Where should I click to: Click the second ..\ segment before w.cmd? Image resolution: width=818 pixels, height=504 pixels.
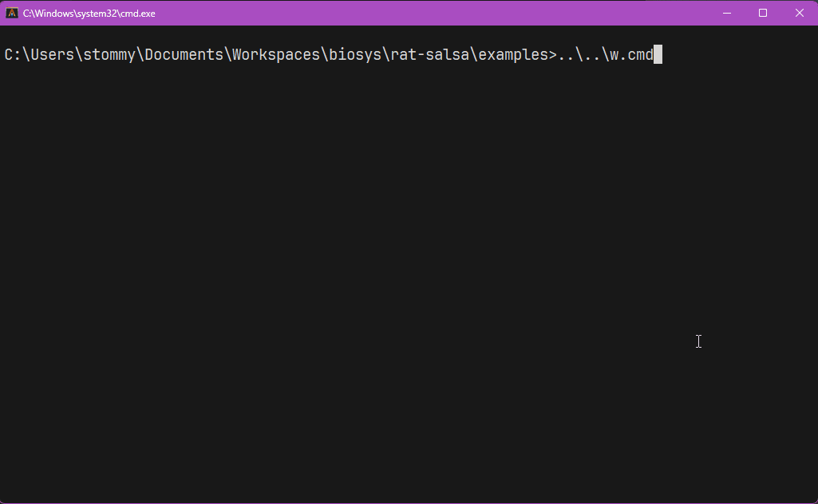[596, 54]
